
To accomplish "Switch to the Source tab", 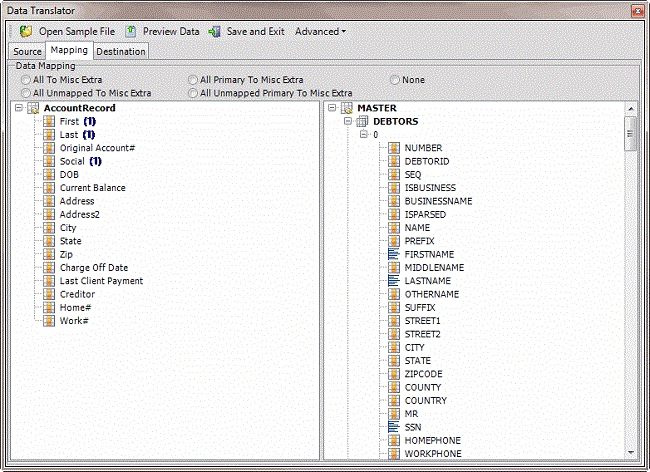I will click(x=27, y=51).
